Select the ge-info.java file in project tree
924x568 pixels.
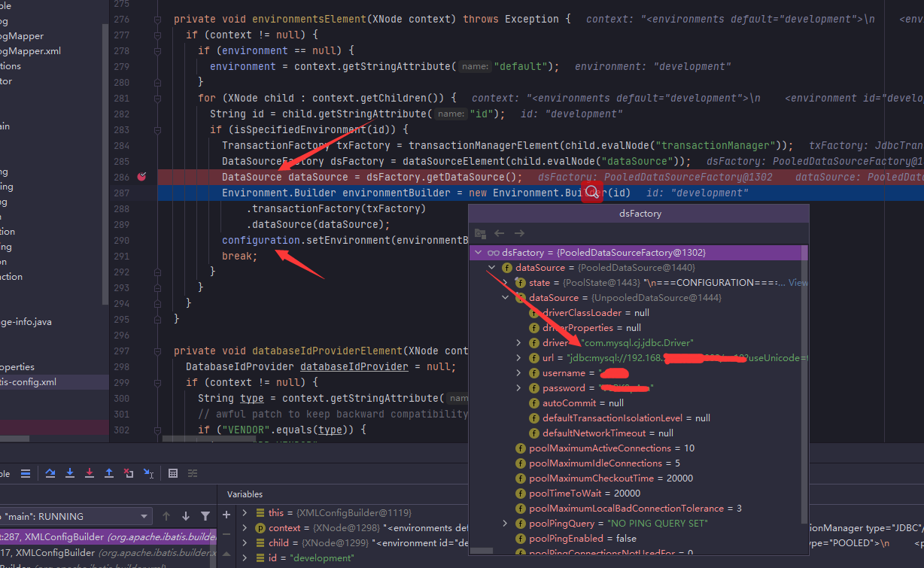(26, 322)
